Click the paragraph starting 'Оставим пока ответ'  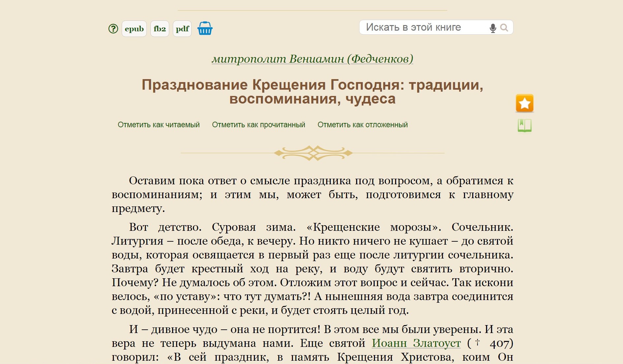point(312,195)
